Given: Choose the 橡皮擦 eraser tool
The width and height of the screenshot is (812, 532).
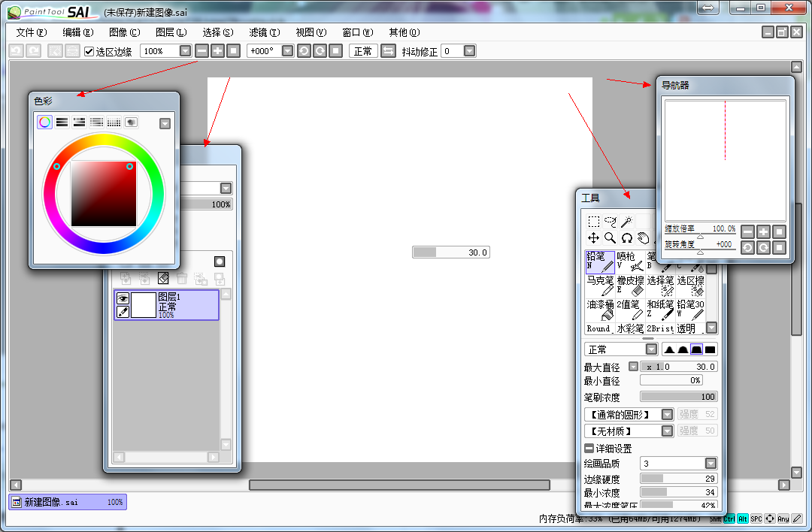Looking at the screenshot, I should (630, 286).
